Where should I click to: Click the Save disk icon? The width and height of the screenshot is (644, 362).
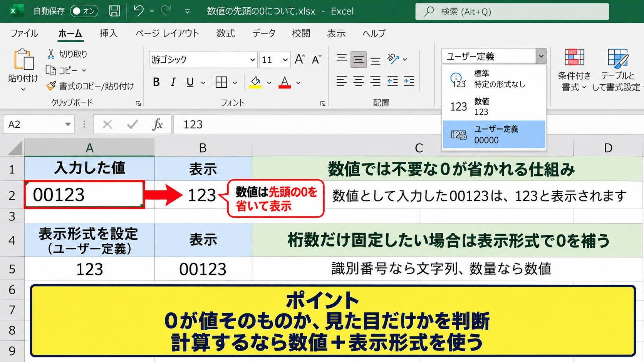(114, 11)
